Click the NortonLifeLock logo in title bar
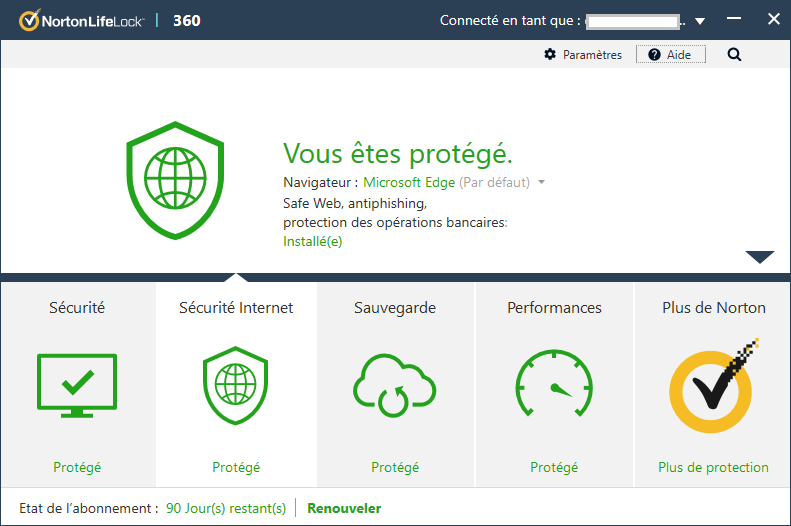 coord(82,21)
